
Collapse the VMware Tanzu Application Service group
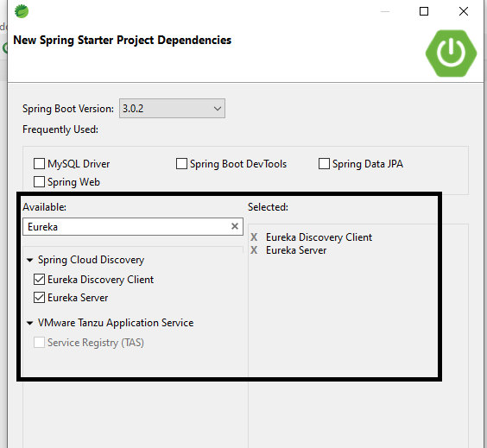click(30, 323)
